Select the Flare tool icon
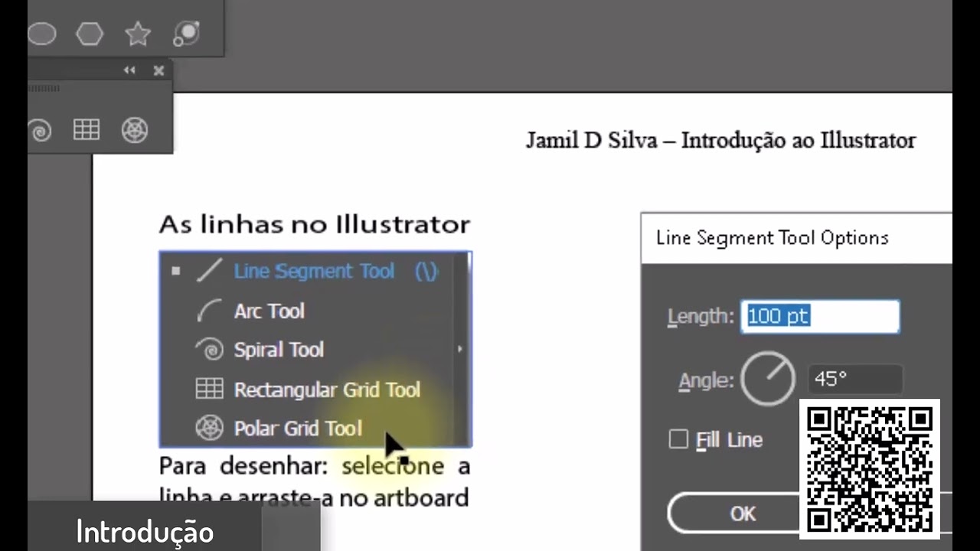The height and width of the screenshot is (551, 980). point(186,34)
